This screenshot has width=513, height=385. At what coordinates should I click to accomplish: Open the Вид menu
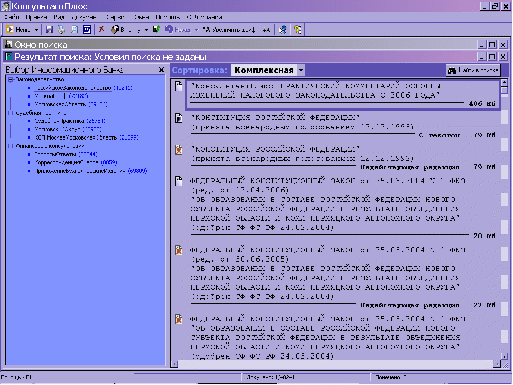[59, 17]
